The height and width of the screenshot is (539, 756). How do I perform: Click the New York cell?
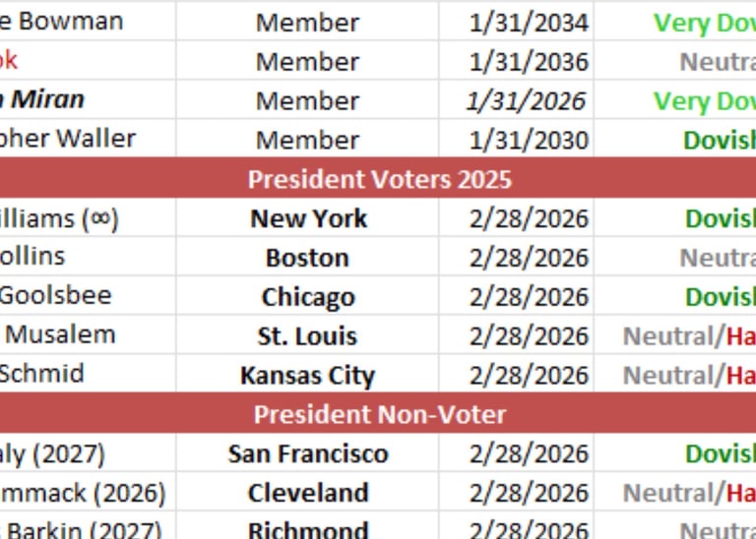tap(308, 218)
